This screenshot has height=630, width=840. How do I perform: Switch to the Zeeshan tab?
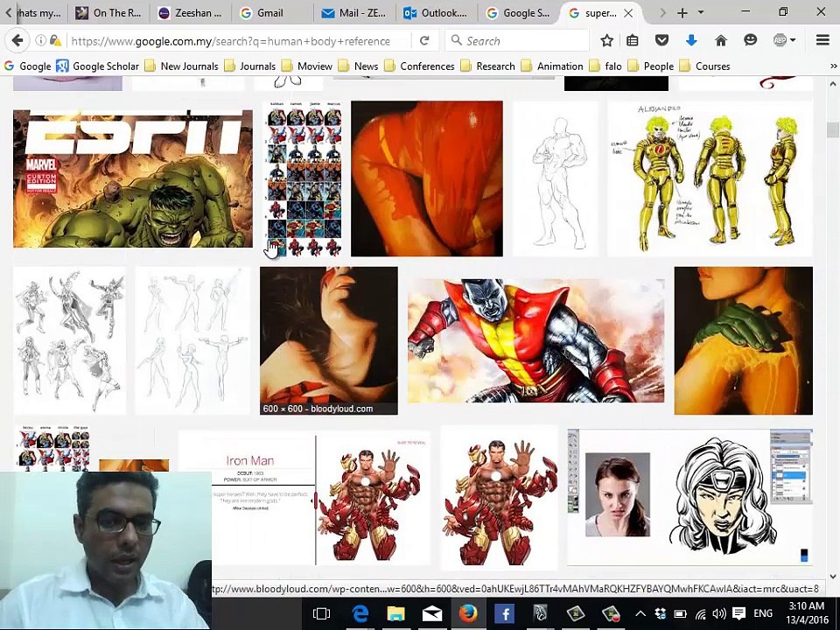tap(190, 13)
